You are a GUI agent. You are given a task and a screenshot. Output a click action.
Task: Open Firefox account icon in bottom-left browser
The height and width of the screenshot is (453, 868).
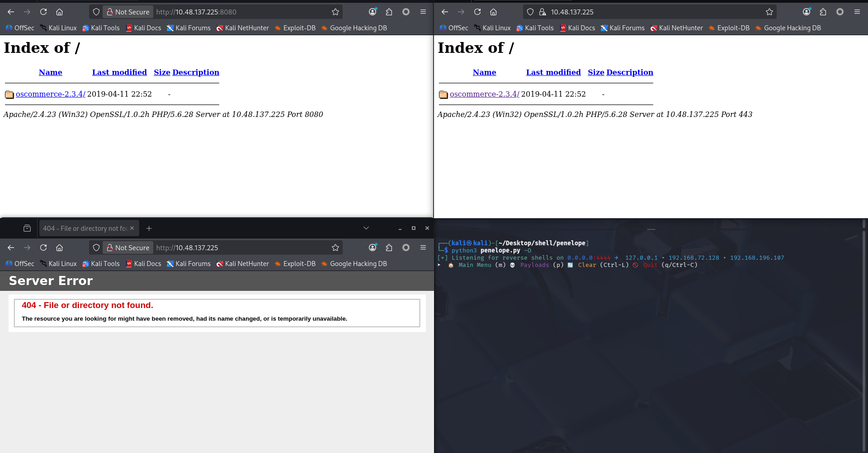point(373,248)
